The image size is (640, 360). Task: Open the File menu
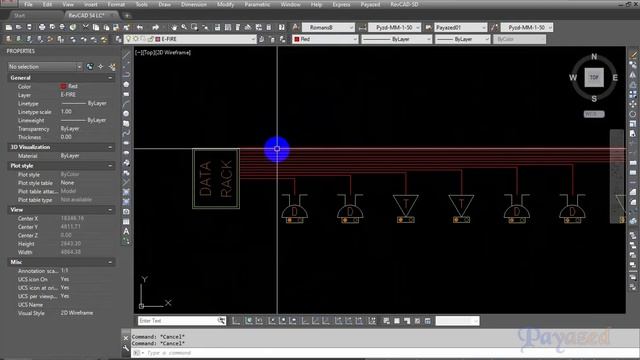click(28, 4)
